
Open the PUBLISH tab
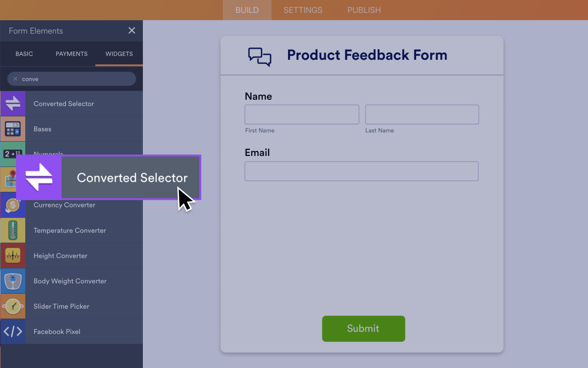pyautogui.click(x=363, y=10)
